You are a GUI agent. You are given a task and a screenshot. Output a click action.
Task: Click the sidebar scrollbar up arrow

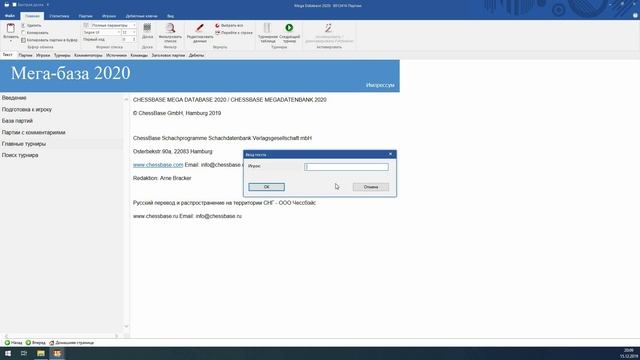coord(126,99)
